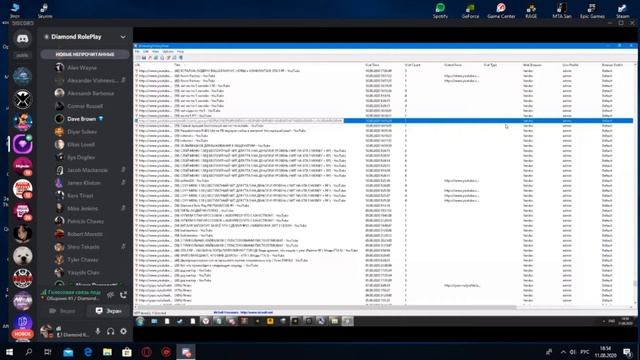Click Save icon in history window toolbar
640x360 pixels.
[144, 58]
